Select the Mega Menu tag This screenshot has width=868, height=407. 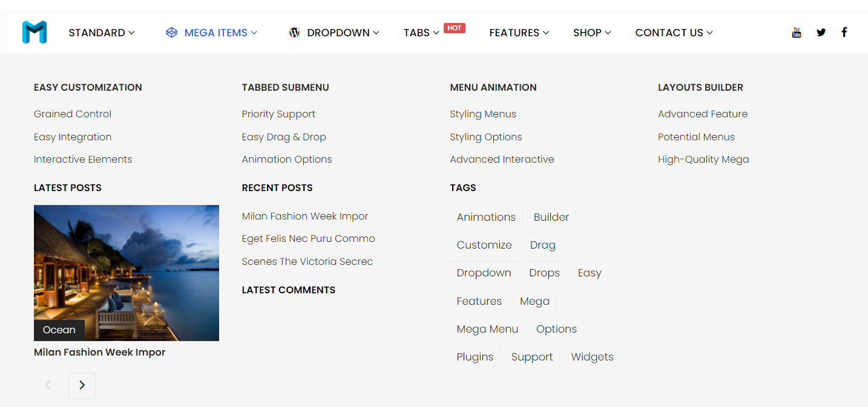[x=487, y=328]
